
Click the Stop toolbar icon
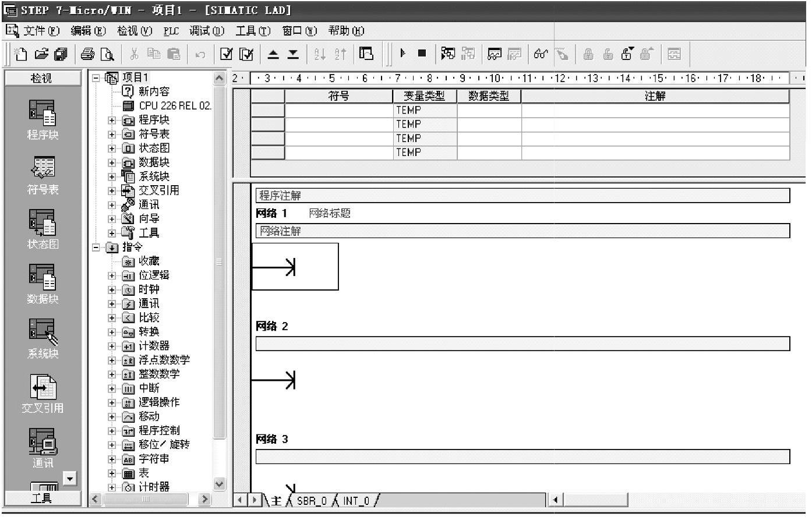[422, 54]
